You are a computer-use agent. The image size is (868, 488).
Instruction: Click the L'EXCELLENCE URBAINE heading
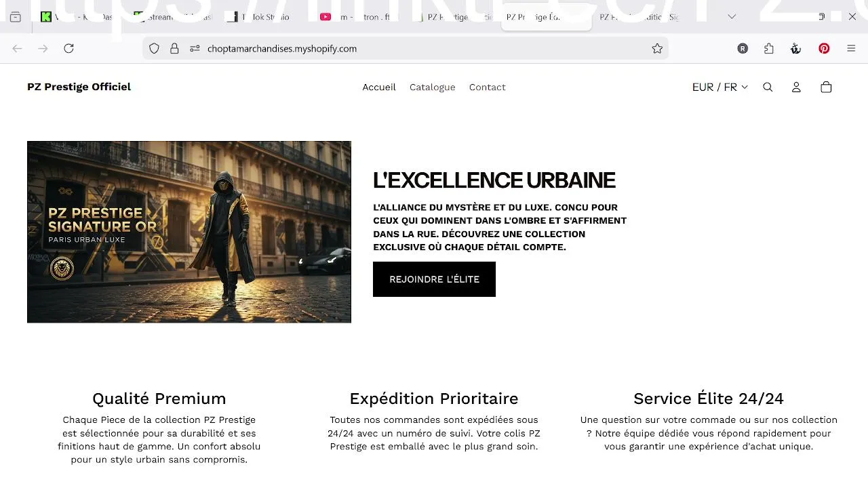[494, 180]
